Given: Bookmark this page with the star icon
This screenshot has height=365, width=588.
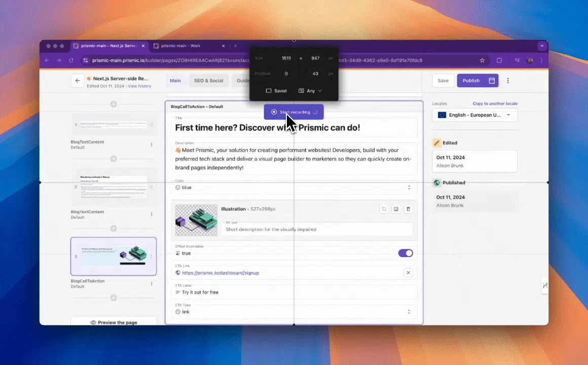Looking at the screenshot, I should point(482,60).
